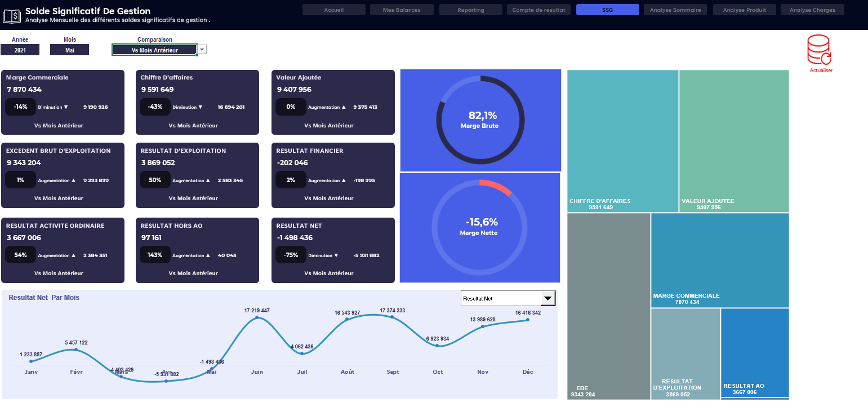The image size is (868, 411).
Task: Click the Marge Brute 82,1% donut chart
Action: point(480,120)
